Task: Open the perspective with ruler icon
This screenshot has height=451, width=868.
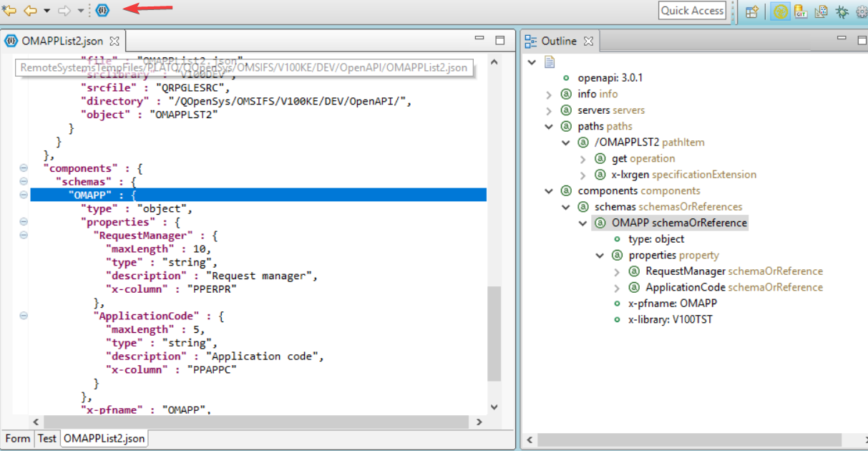Action: click(x=821, y=11)
